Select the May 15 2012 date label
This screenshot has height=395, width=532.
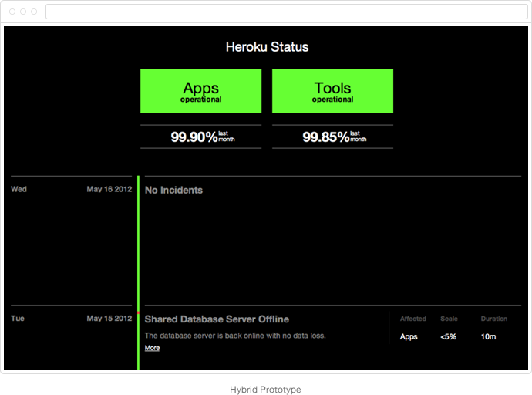click(x=109, y=318)
